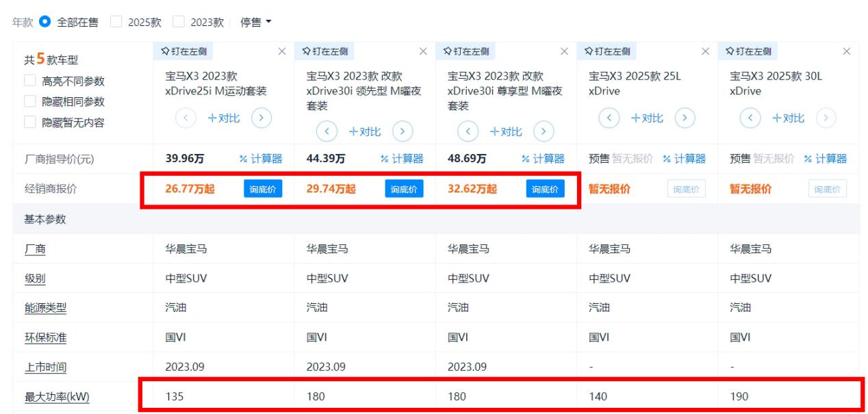This screenshot has height=414, width=868.
Task: Click the 135 max power value
Action: 175,396
